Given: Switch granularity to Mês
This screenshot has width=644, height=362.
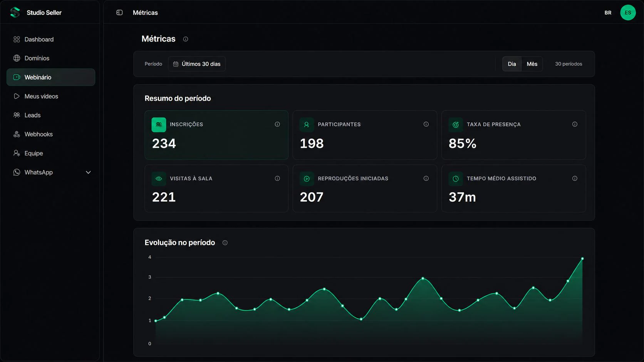Looking at the screenshot, I should click(532, 64).
